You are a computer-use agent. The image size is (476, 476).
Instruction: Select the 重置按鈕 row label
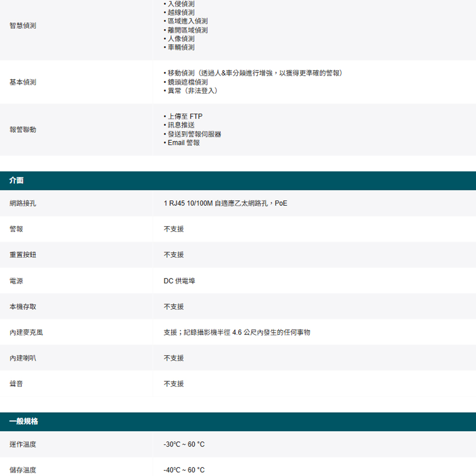click(23, 255)
